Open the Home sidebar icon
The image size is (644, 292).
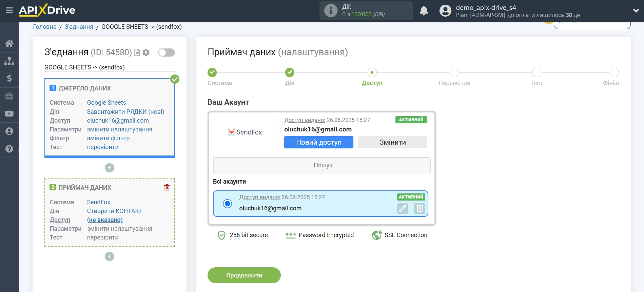point(9,43)
